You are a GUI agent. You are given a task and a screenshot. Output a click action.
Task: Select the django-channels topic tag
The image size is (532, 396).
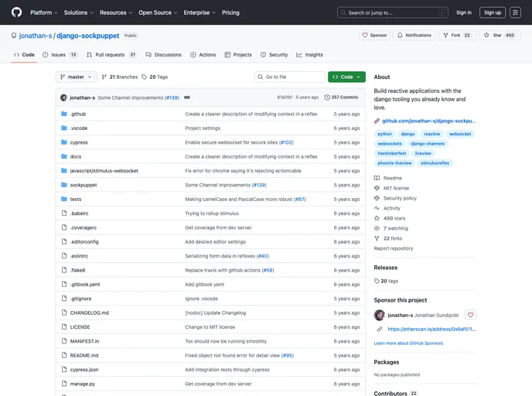(x=427, y=144)
